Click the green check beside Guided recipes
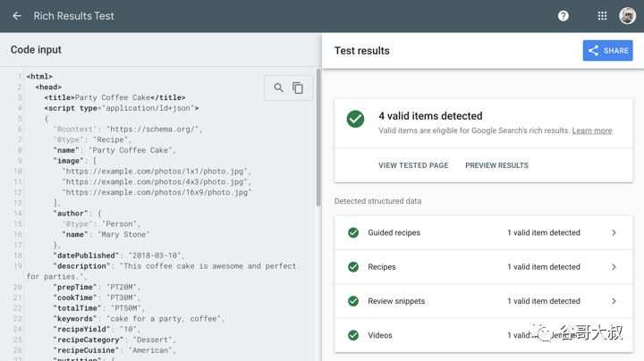644x361 pixels. (x=353, y=232)
